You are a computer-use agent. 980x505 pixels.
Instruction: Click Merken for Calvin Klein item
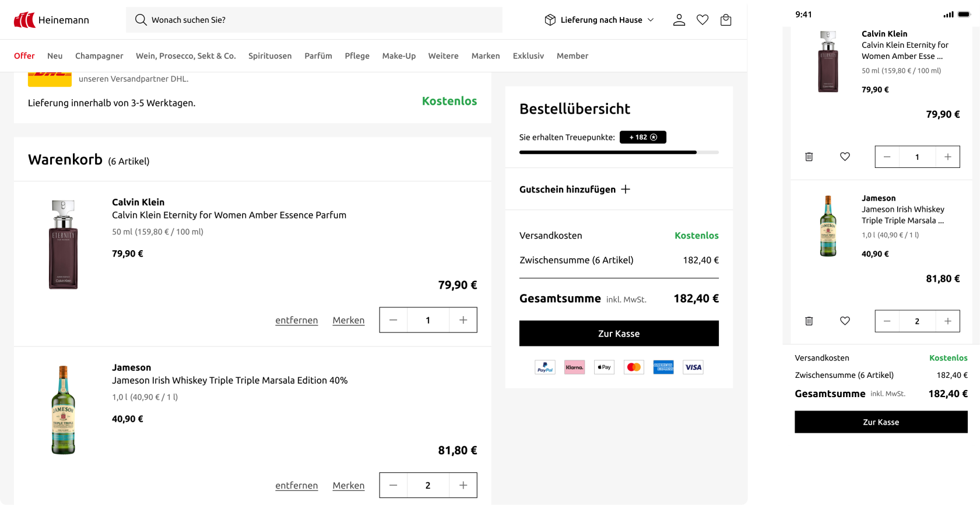[349, 320]
